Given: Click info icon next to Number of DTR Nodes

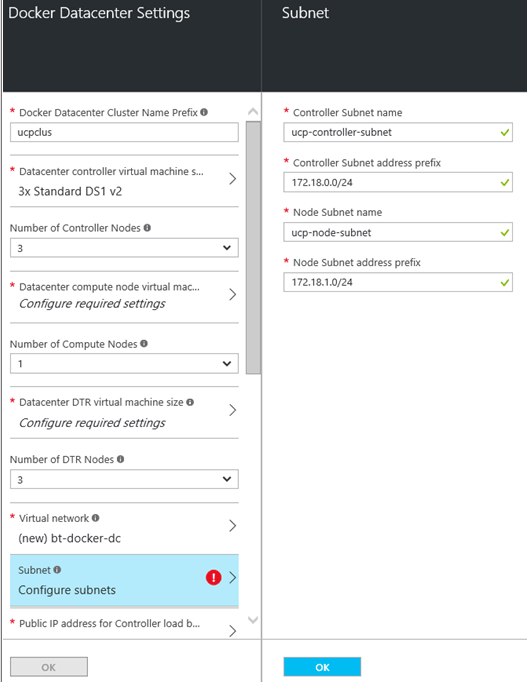Looking at the screenshot, I should 120,459.
